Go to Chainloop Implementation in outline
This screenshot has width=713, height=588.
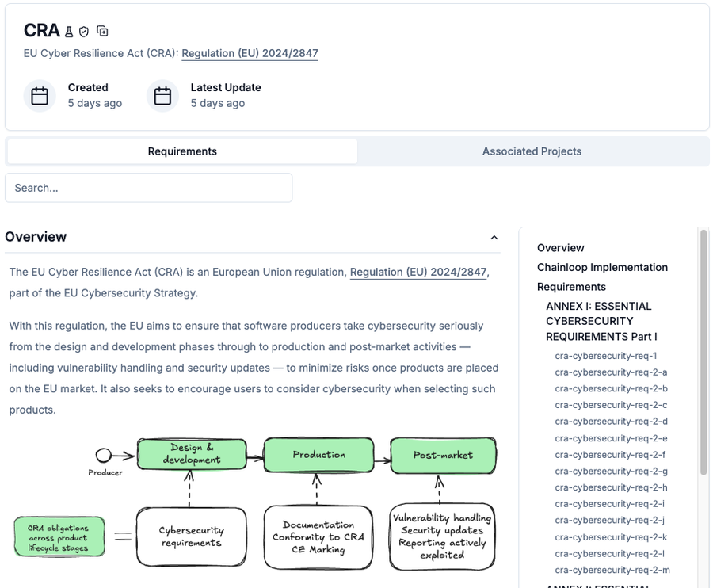click(602, 267)
